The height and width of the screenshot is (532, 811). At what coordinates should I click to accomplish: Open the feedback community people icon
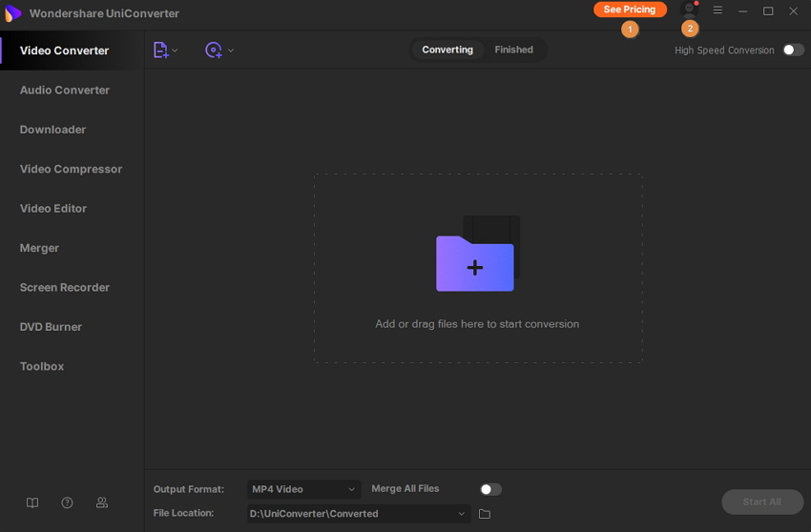click(102, 502)
